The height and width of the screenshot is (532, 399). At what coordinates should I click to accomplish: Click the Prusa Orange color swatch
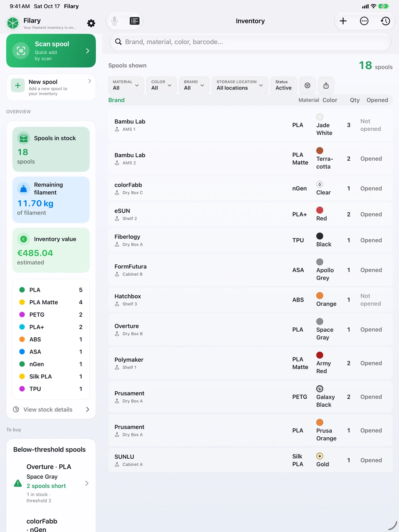(x=320, y=422)
